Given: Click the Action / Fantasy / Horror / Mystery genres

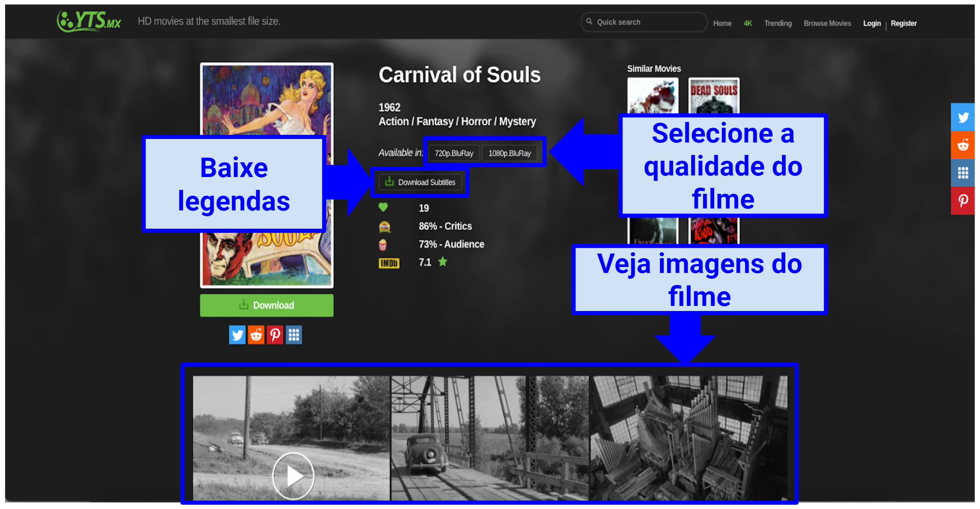Looking at the screenshot, I should click(457, 122).
